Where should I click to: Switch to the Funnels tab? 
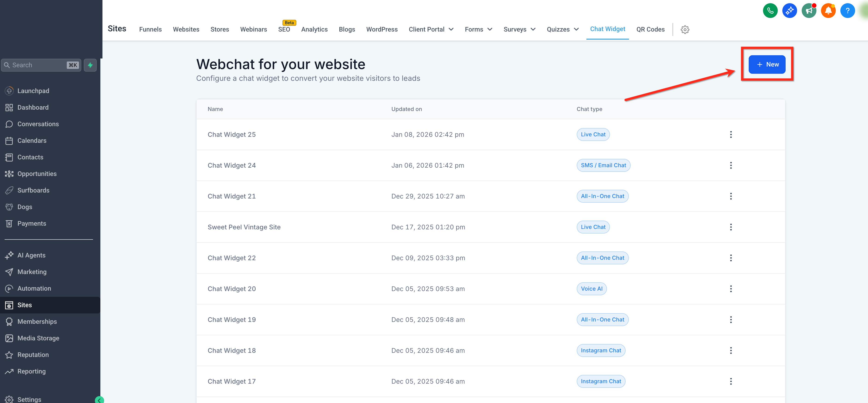(150, 29)
